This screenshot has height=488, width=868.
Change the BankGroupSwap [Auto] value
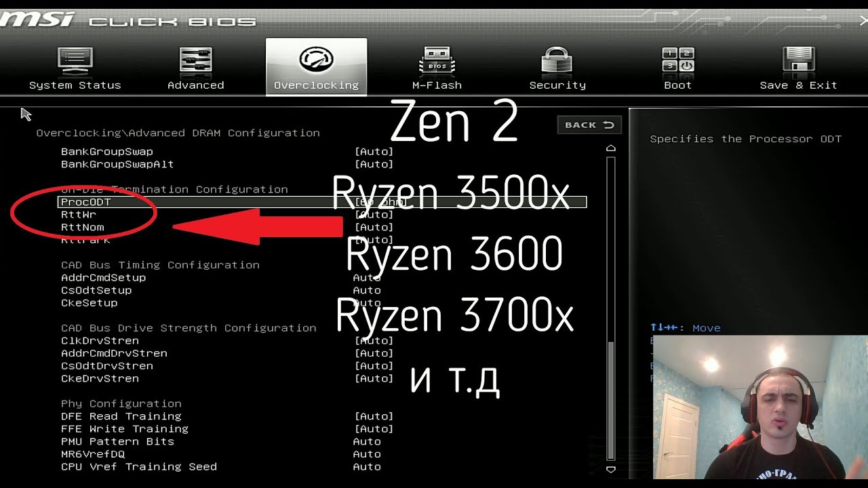click(x=374, y=152)
